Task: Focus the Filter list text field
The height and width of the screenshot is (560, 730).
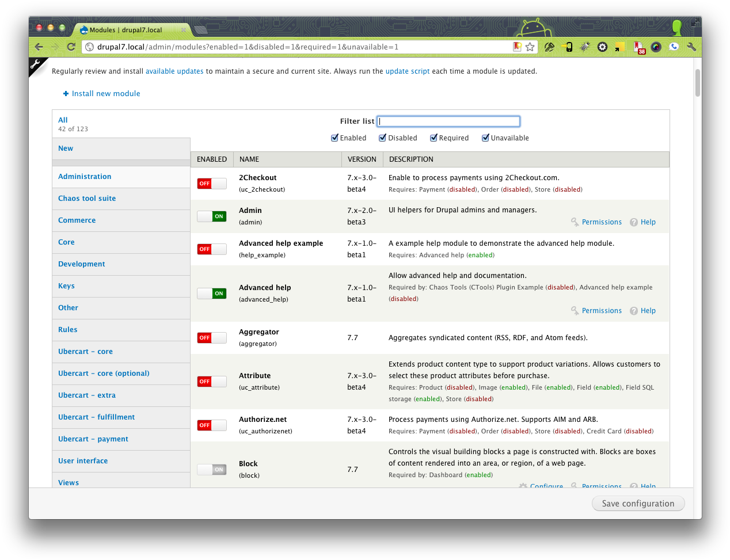Action: pyautogui.click(x=448, y=121)
